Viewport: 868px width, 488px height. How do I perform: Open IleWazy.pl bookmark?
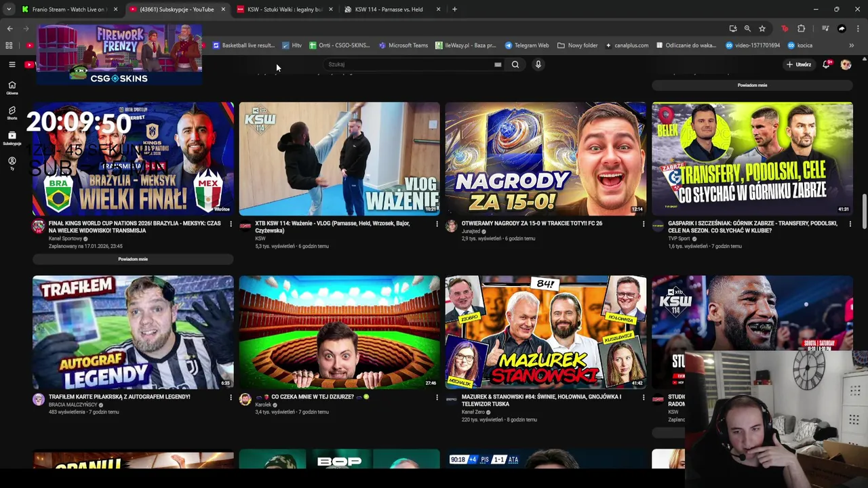[x=465, y=45]
